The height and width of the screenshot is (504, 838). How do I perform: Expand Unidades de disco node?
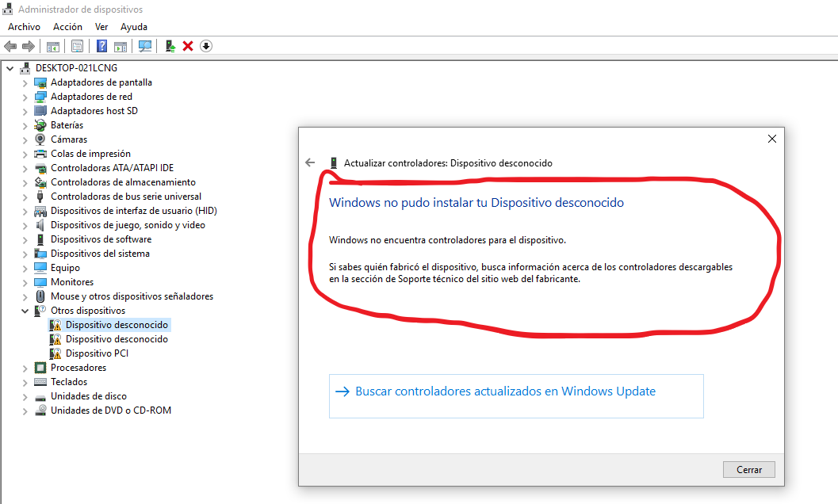click(x=25, y=396)
